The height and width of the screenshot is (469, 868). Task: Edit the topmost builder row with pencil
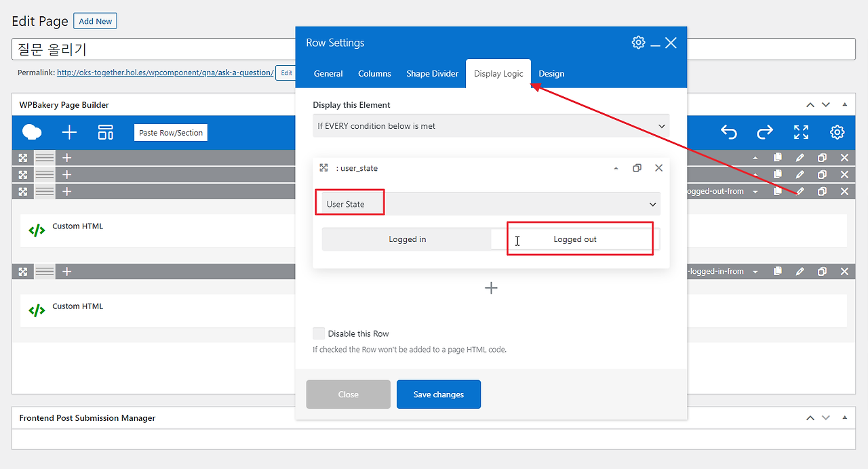[x=800, y=157]
